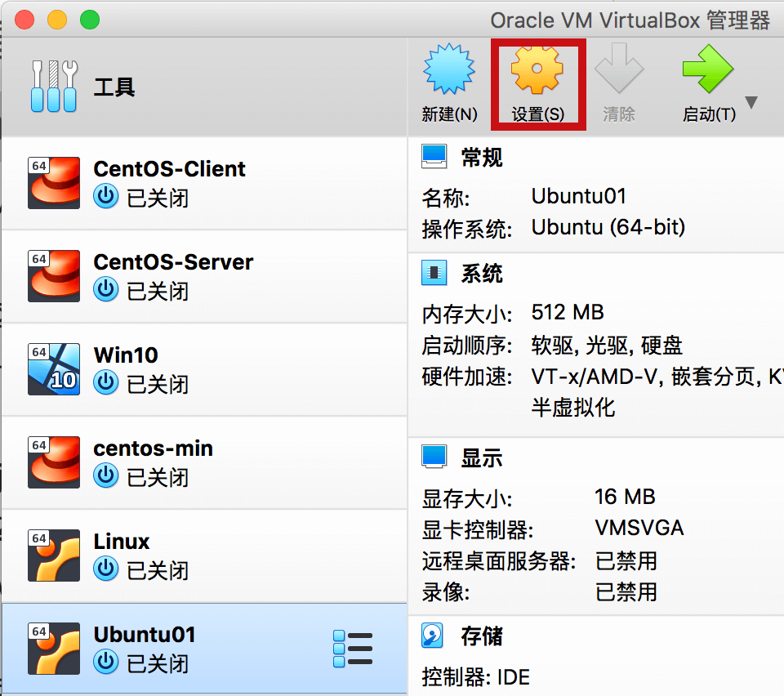Open the 存储 section header link

click(x=482, y=636)
